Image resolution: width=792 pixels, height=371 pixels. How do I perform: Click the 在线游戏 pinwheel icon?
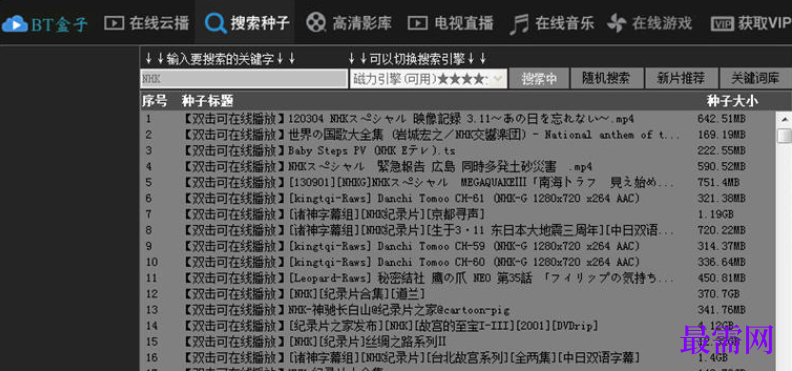pos(616,23)
